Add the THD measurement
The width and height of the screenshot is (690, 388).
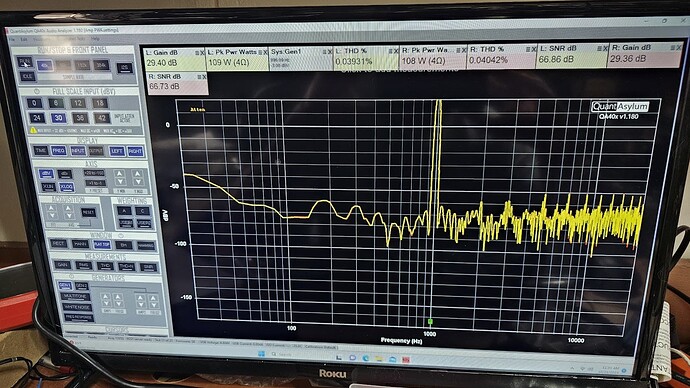click(x=105, y=266)
